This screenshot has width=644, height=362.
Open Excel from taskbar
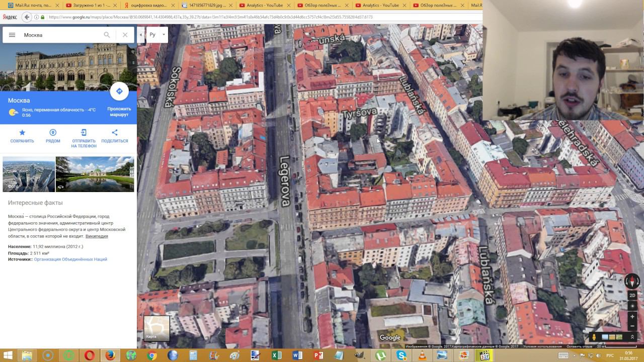[x=276, y=355]
